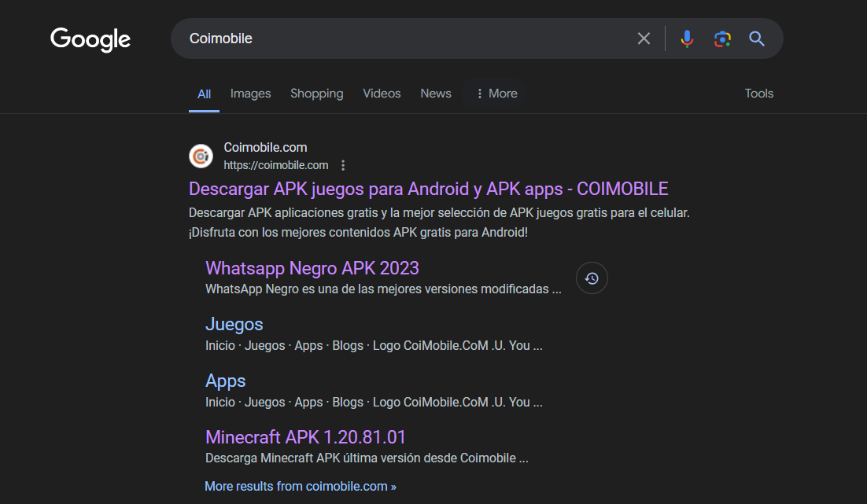Click the Coimobile site favicon
867x504 pixels.
[201, 156]
